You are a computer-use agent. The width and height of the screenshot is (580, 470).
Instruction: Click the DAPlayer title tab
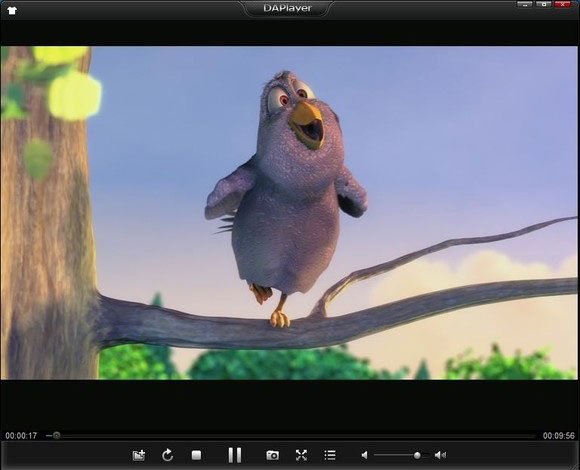287,8
